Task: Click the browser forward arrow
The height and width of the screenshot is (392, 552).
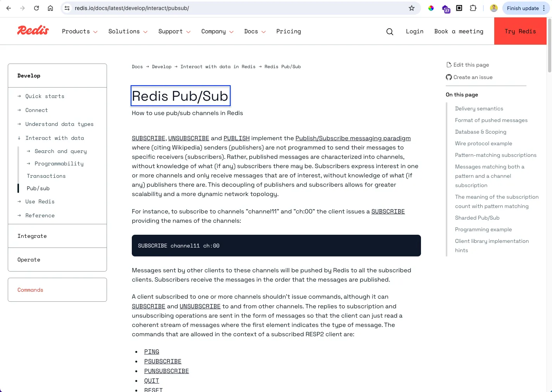Action: coord(22,8)
